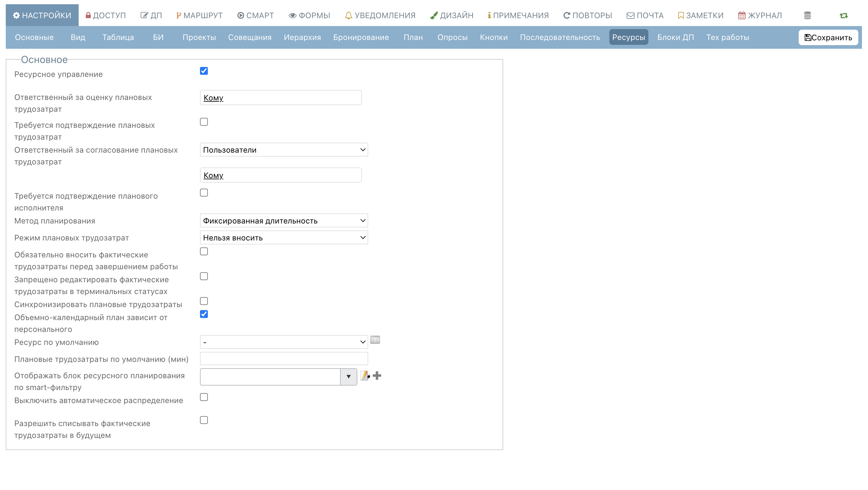Screen dimensions: 868x490
Task: Select the active Ресурсы sub-tab
Action: (628, 38)
